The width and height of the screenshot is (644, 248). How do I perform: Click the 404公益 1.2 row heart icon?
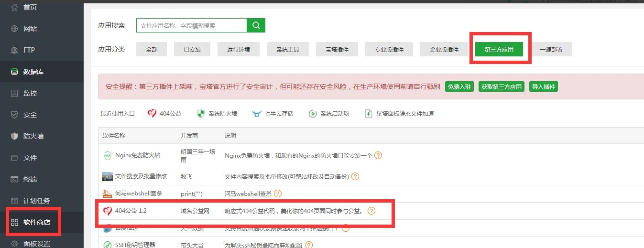pyautogui.click(x=108, y=211)
